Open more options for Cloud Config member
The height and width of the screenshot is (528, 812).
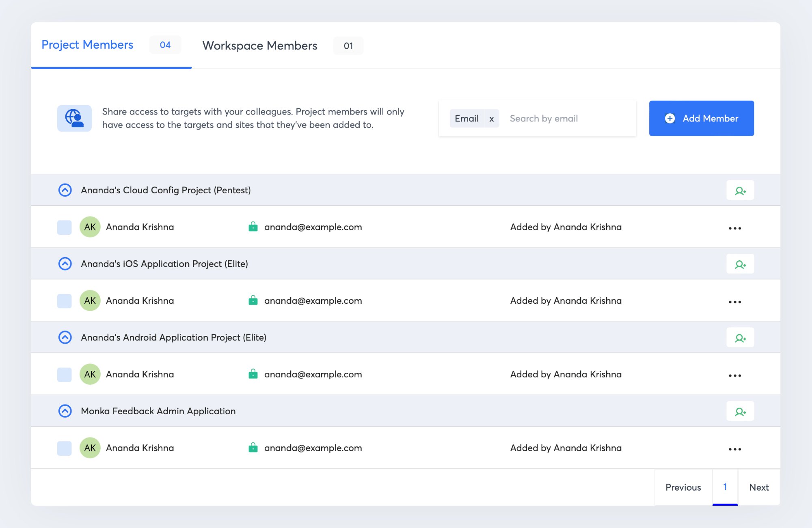point(735,228)
